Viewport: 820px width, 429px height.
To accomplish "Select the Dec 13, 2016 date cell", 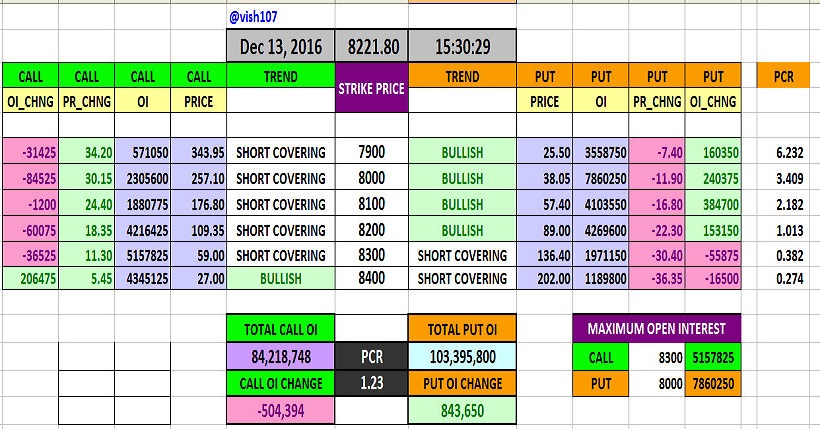I will click(282, 45).
